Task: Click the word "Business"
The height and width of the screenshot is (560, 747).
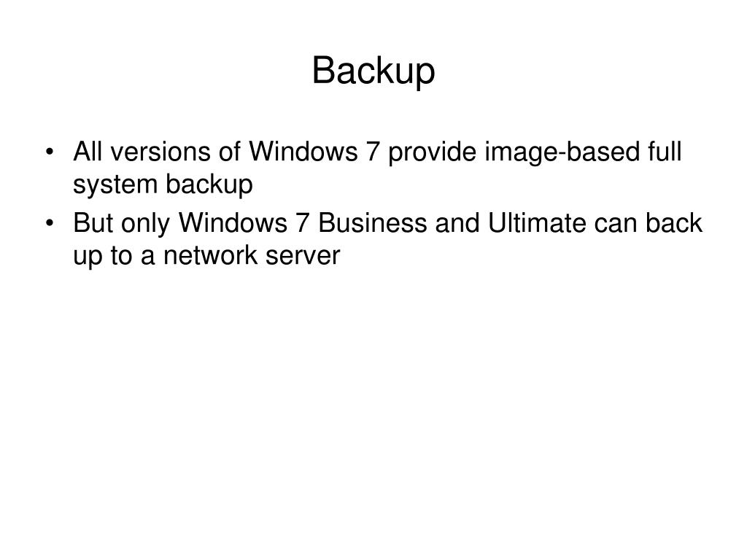Action: pyautogui.click(x=372, y=222)
